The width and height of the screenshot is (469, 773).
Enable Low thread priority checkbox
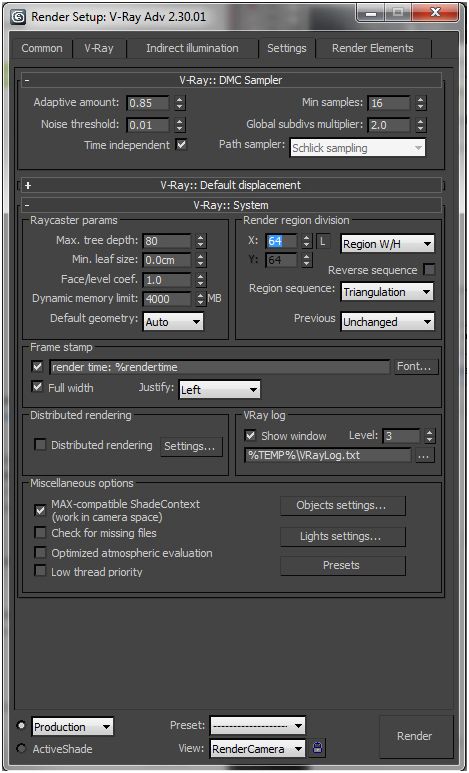coord(40,572)
